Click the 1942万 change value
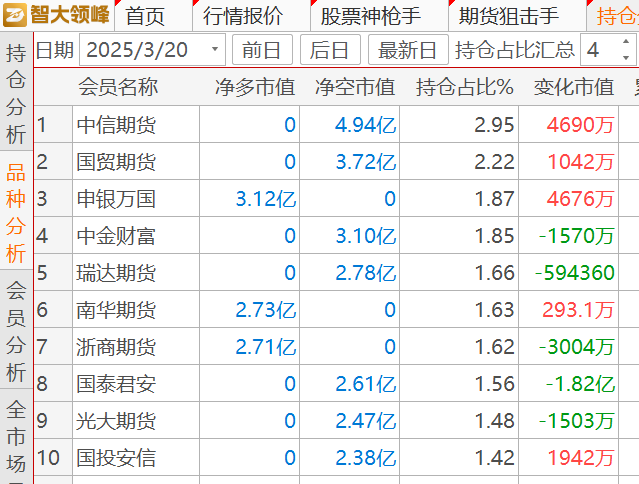Image resolution: width=639 pixels, height=484 pixels. [x=580, y=458]
